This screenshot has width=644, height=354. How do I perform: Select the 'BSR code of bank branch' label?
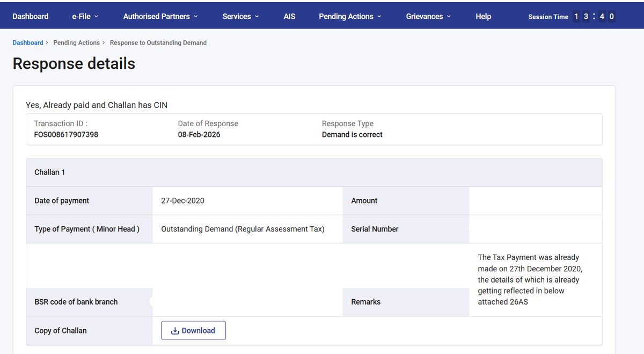76,302
